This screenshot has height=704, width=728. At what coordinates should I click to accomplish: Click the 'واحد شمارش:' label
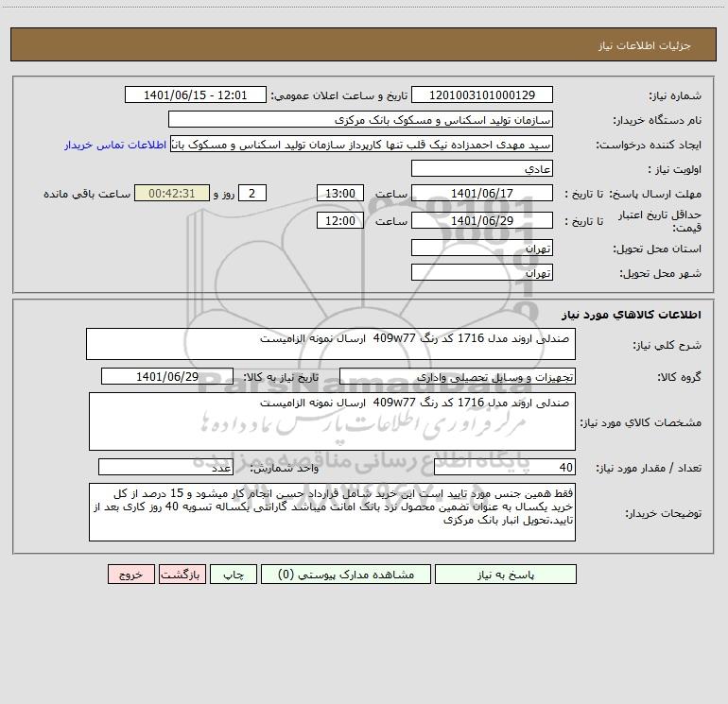285,468
